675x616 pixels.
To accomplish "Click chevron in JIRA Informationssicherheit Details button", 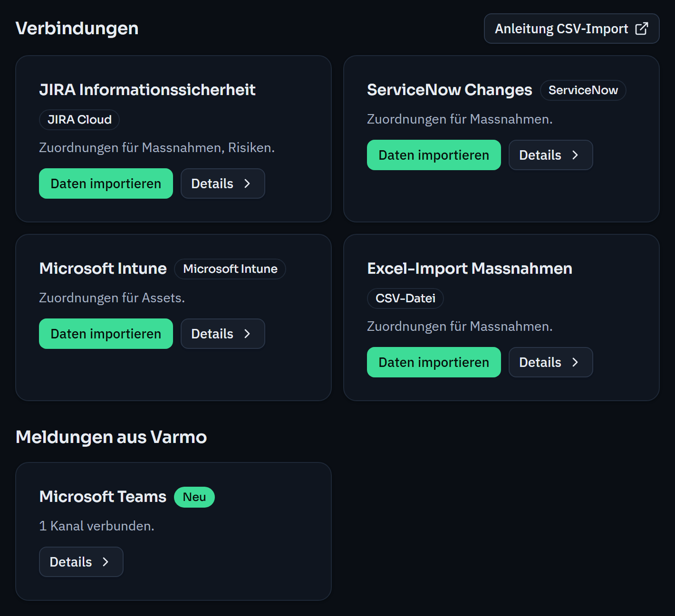I will click(x=247, y=183).
